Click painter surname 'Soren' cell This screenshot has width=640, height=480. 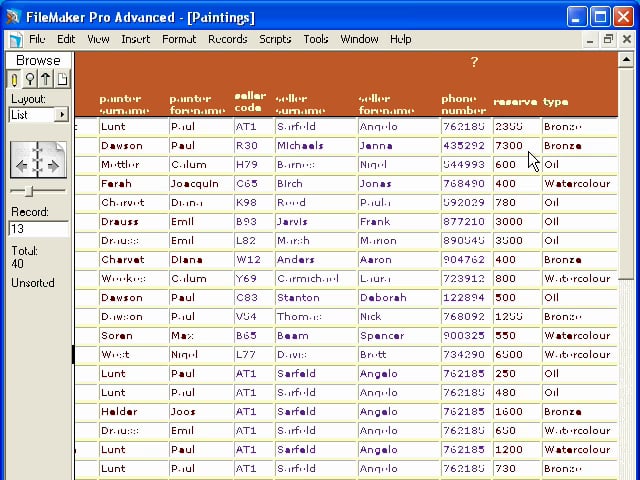click(x=133, y=336)
